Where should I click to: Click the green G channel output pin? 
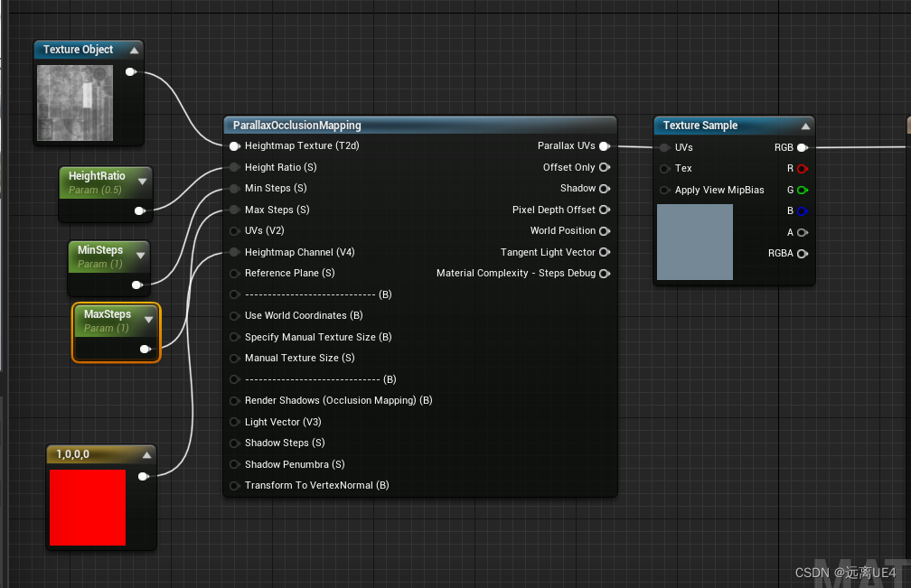click(x=802, y=191)
